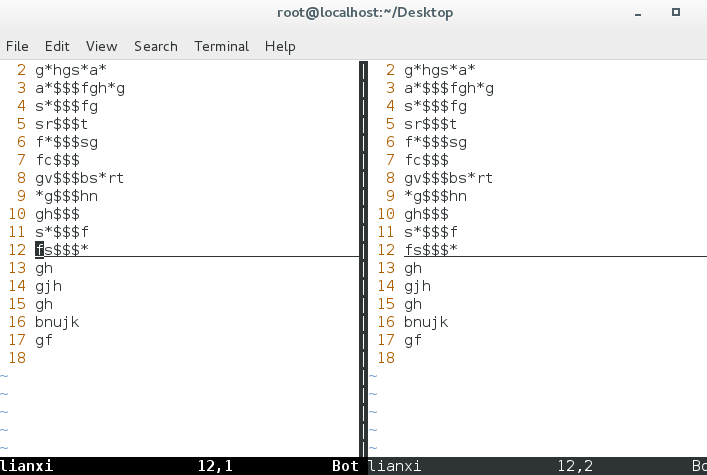This screenshot has width=707, height=475.
Task: Click line 11 's*$$$f' in right pane
Action: pyautogui.click(x=431, y=232)
